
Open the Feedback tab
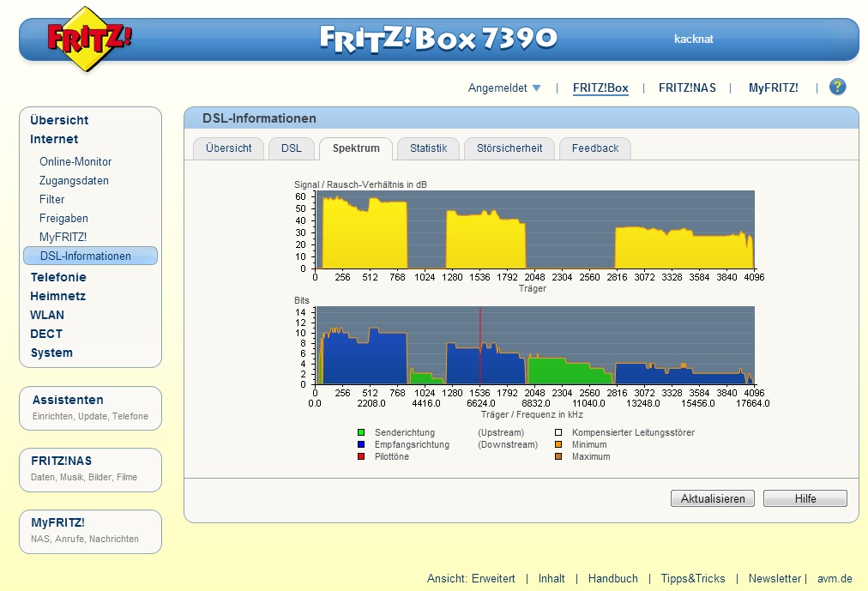pyautogui.click(x=595, y=148)
